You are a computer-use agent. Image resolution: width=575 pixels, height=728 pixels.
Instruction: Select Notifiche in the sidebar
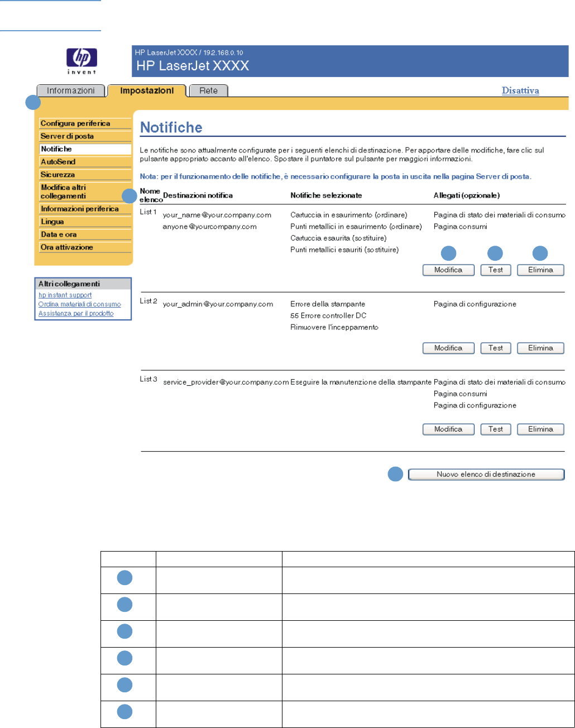tap(85, 149)
